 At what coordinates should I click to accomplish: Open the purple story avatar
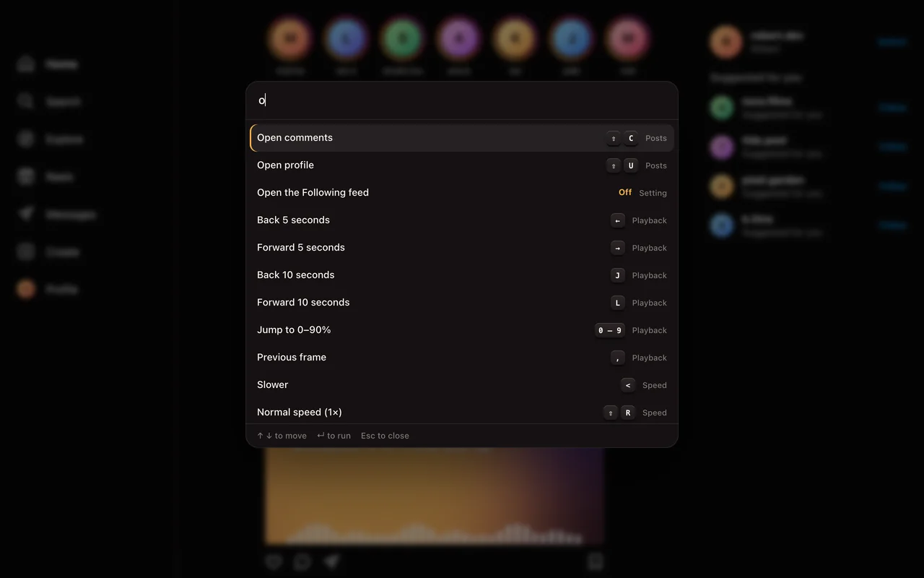point(458,38)
